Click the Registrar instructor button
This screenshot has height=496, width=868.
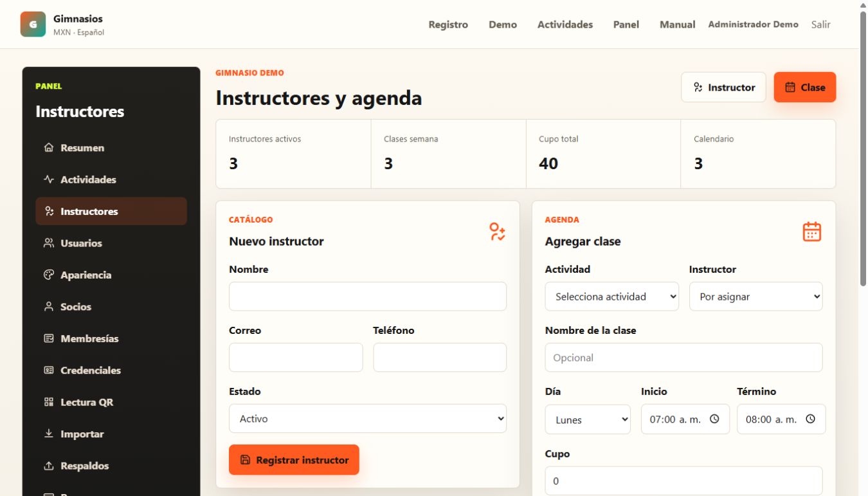point(294,460)
